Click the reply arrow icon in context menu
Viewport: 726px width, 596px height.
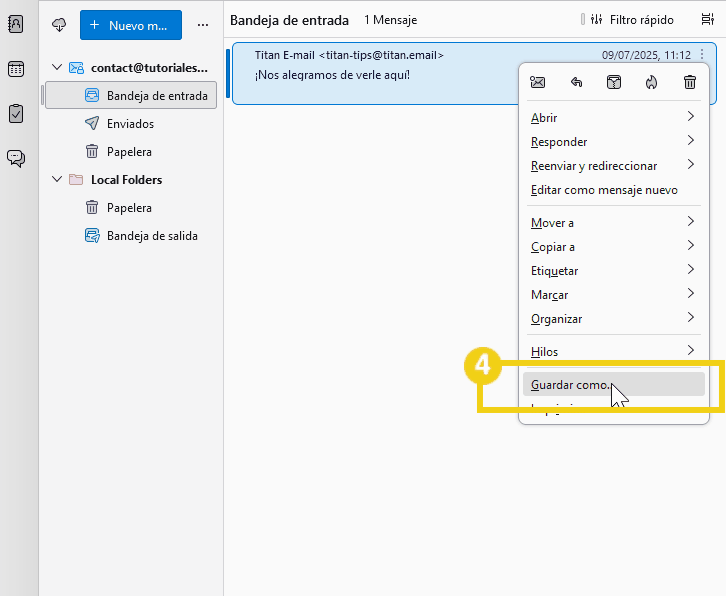(576, 82)
